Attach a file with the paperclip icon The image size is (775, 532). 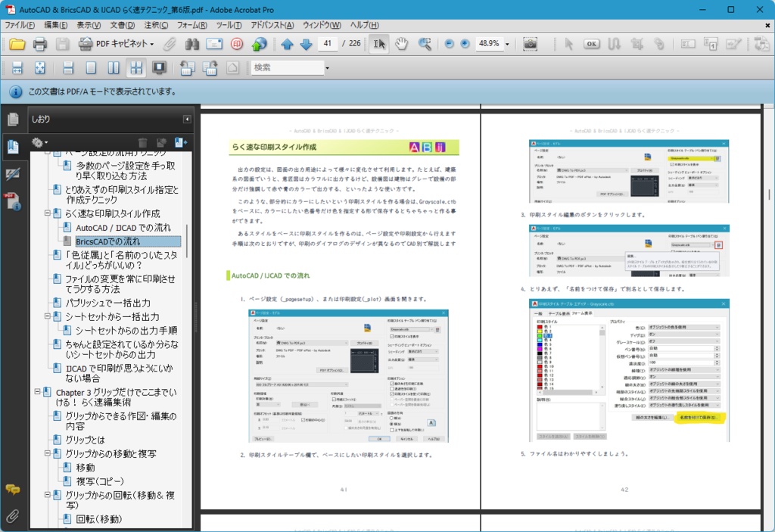168,45
